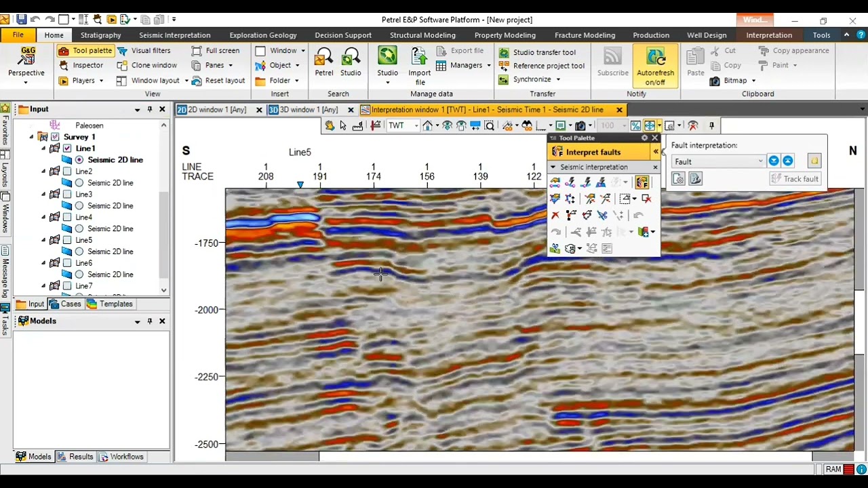Open the Managers dropdown
The image size is (868, 488).
point(488,66)
